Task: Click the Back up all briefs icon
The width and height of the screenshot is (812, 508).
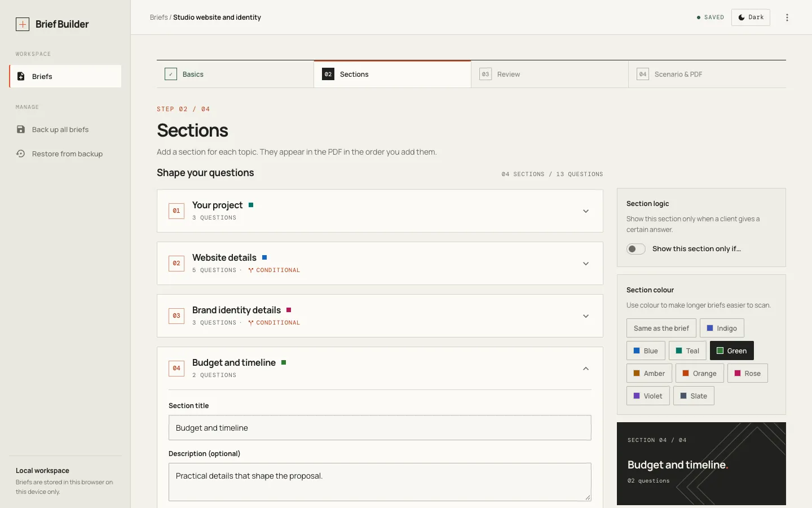Action: (21, 129)
